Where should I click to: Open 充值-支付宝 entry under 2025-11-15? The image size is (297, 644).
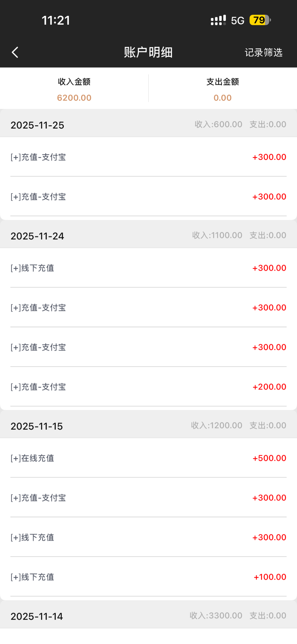click(148, 498)
